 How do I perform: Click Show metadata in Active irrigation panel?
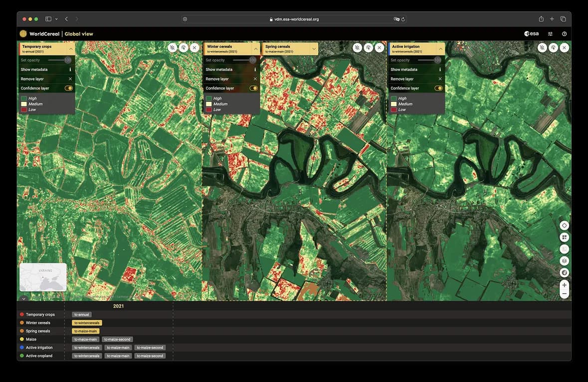[404, 69]
